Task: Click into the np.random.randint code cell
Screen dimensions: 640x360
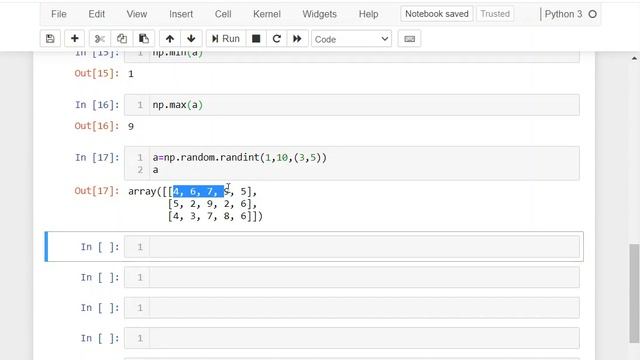Action: coord(351,163)
